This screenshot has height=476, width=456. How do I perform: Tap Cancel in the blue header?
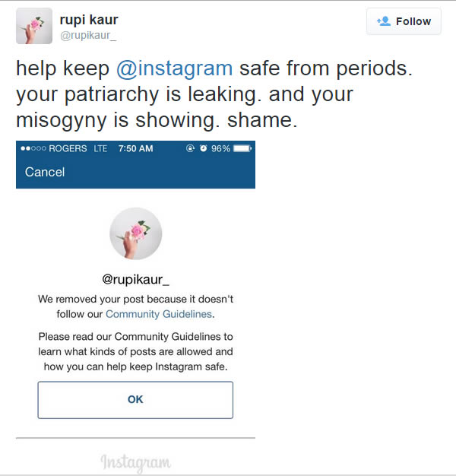[45, 172]
